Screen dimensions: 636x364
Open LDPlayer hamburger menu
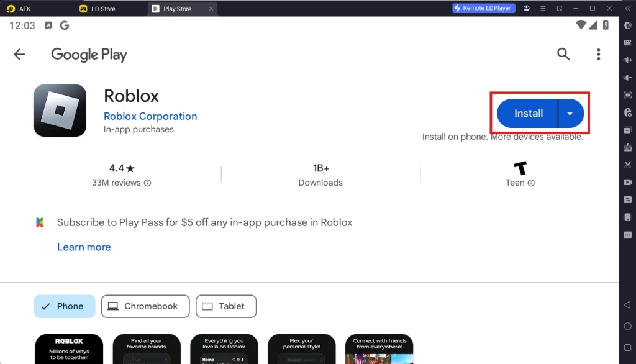coord(543,8)
